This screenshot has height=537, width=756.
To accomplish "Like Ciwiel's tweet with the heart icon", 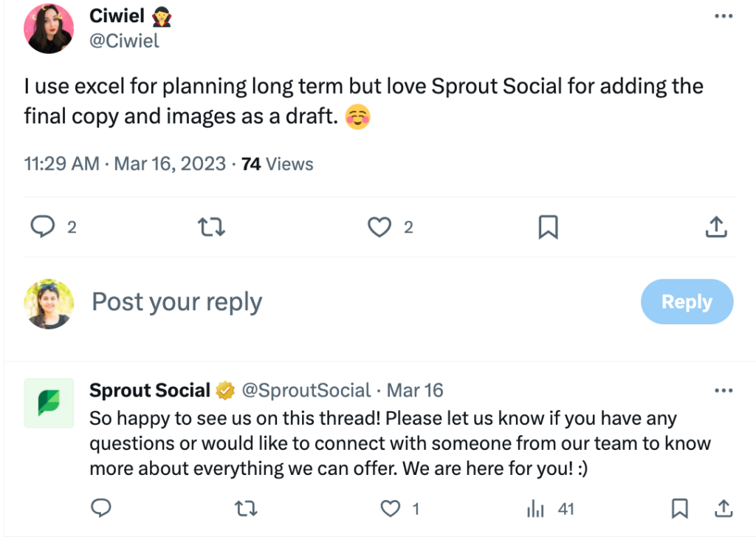I will 379,228.
